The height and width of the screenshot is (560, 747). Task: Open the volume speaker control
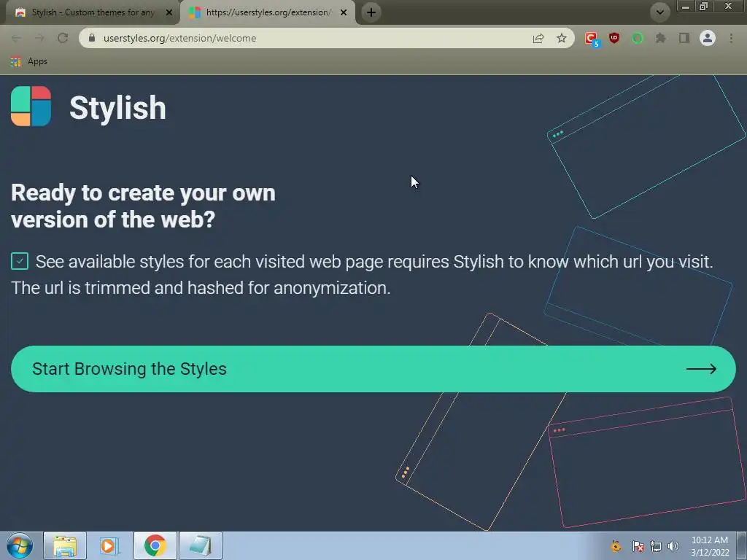tap(673, 546)
